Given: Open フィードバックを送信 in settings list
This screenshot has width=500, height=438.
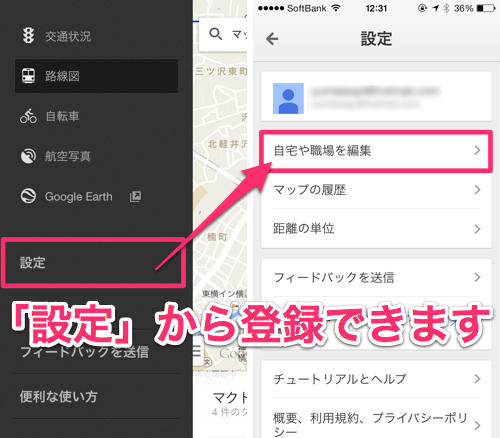Looking at the screenshot, I should click(376, 277).
